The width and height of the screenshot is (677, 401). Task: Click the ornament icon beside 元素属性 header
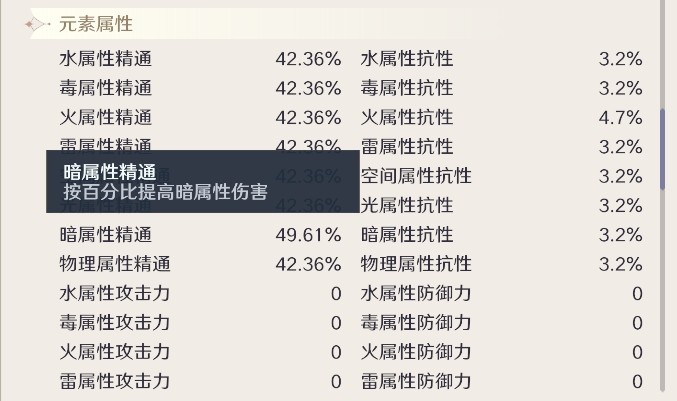pyautogui.click(x=37, y=24)
